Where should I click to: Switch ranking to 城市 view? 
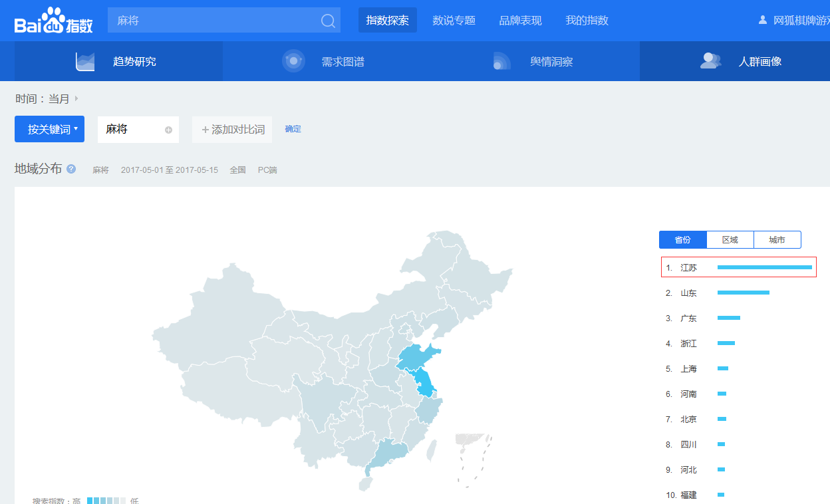(x=777, y=239)
